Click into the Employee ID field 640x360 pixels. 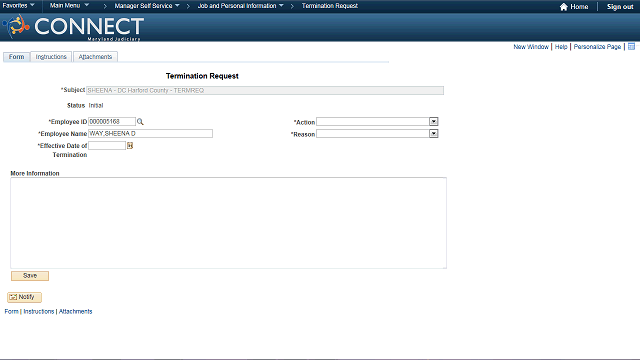tap(112, 122)
